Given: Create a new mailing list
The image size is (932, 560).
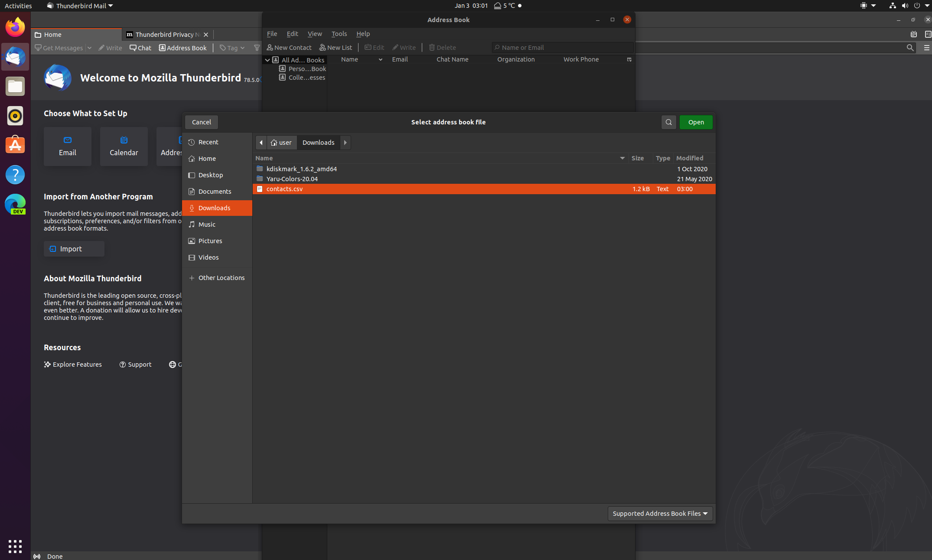Looking at the screenshot, I should (x=336, y=48).
